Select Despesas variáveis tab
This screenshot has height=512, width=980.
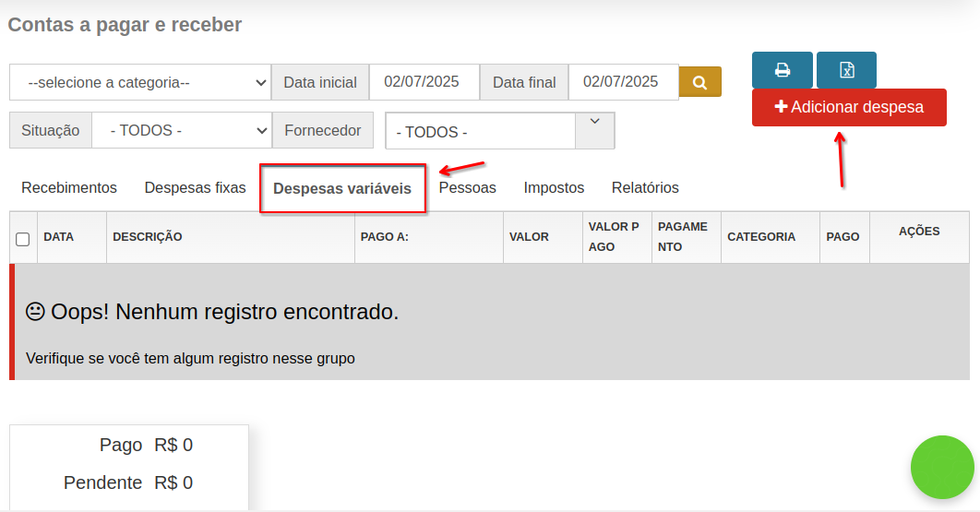coord(341,189)
